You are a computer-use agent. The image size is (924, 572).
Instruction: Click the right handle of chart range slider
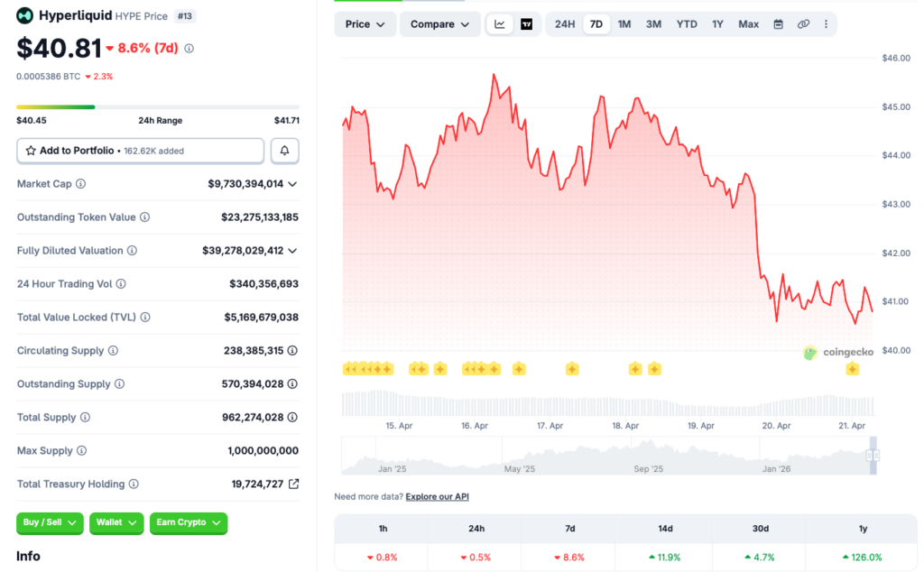coord(873,456)
